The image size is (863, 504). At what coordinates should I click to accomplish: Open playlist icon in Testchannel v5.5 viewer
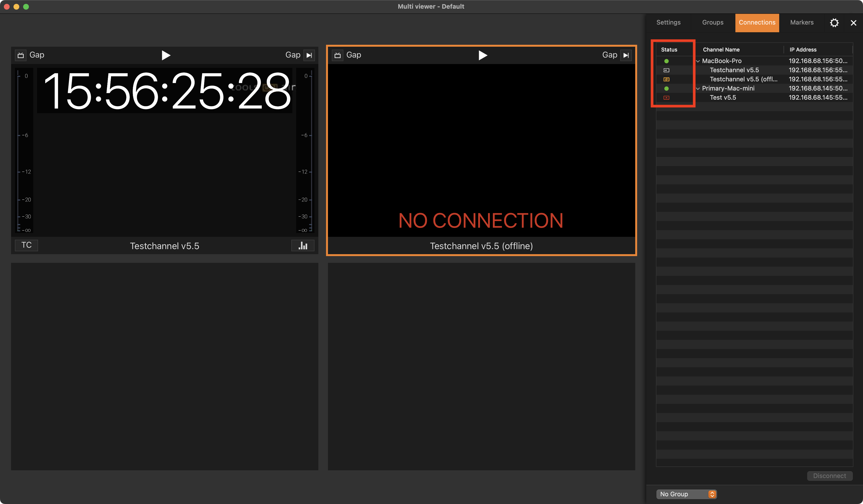click(x=21, y=55)
